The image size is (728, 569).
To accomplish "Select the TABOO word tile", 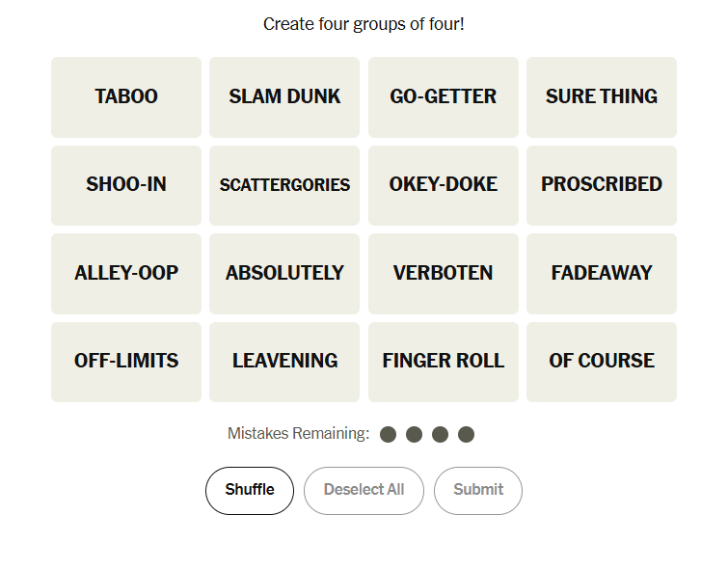I will [126, 96].
